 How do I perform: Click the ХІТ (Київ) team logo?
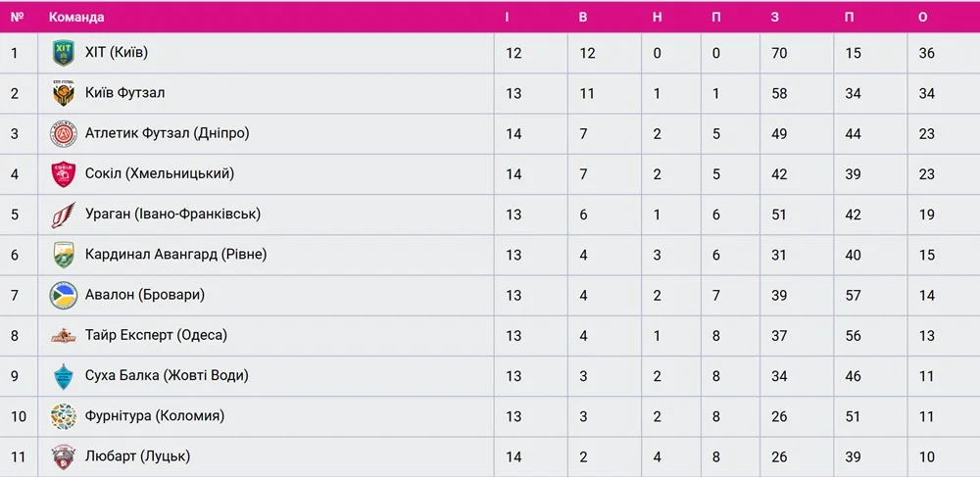[64, 53]
